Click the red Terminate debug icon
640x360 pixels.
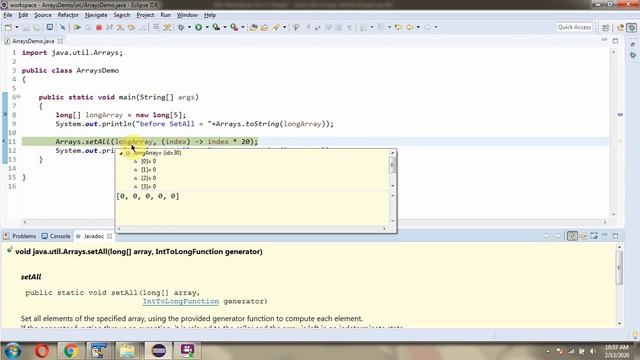(x=99, y=27)
